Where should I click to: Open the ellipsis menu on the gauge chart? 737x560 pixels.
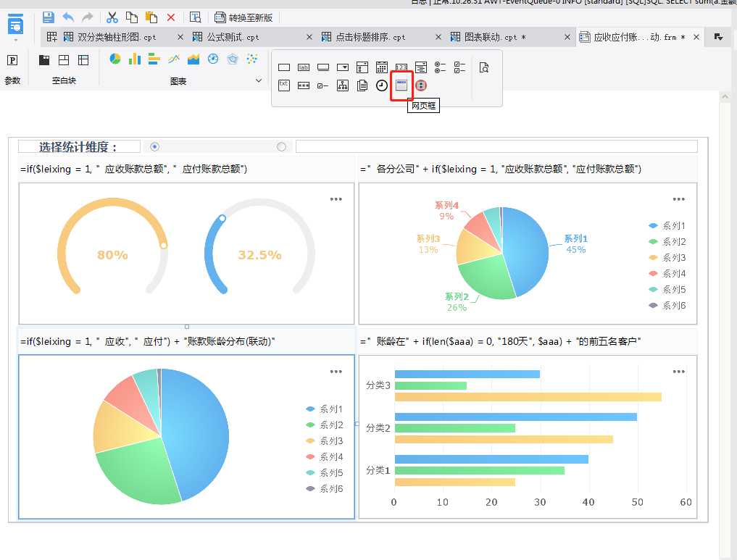(336, 199)
